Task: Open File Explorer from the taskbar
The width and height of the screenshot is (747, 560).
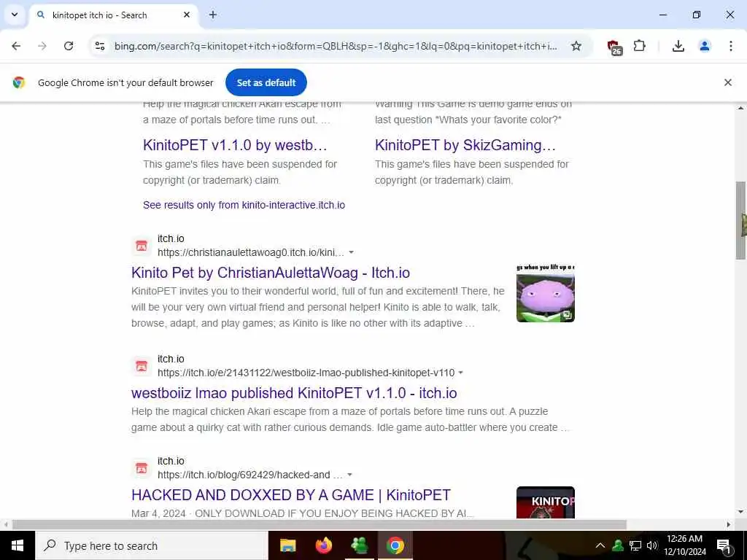Action: click(x=287, y=545)
